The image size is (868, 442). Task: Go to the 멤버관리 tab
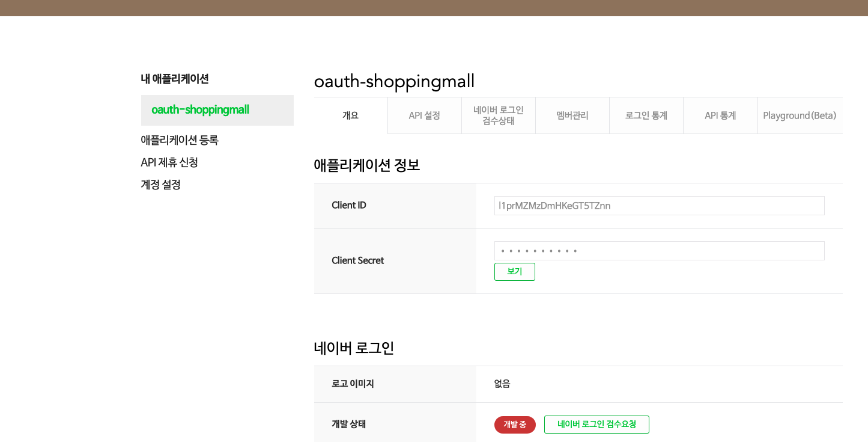click(572, 115)
